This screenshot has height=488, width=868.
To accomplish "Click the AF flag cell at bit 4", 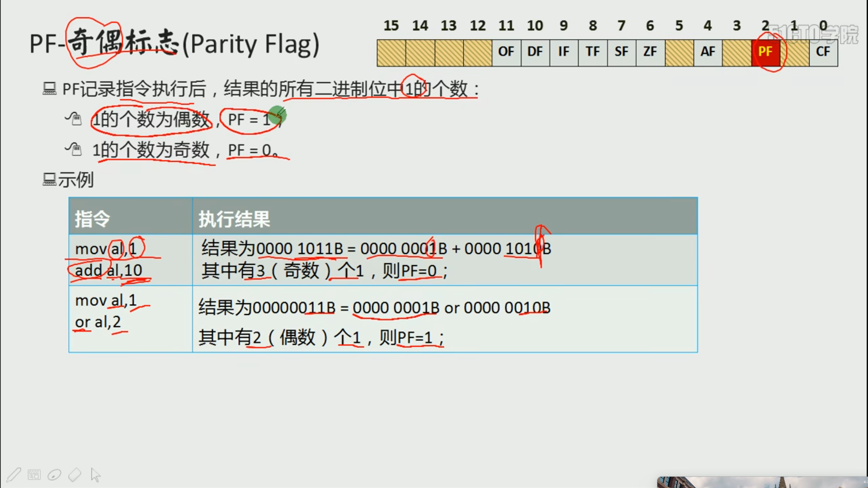I will click(x=708, y=52).
